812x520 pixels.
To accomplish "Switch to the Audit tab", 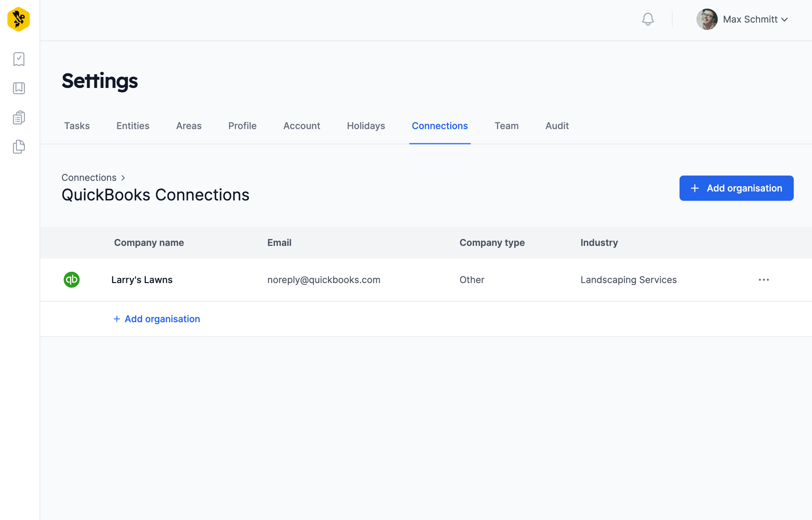I will (x=557, y=126).
